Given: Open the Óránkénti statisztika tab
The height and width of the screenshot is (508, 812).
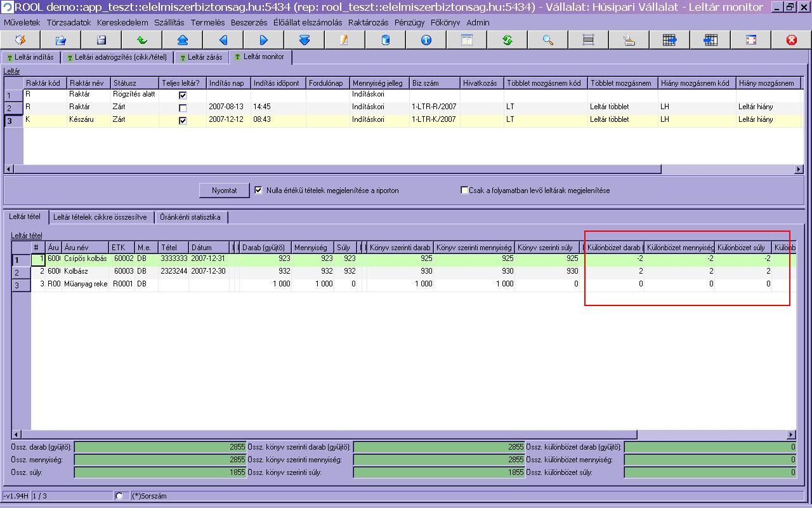Looking at the screenshot, I should (x=190, y=217).
